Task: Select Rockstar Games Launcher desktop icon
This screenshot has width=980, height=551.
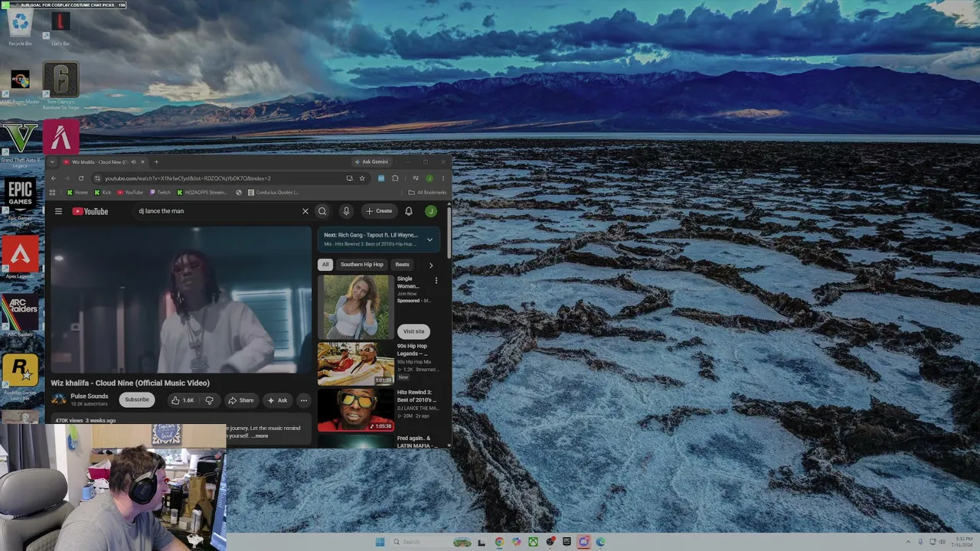Action: point(20,377)
